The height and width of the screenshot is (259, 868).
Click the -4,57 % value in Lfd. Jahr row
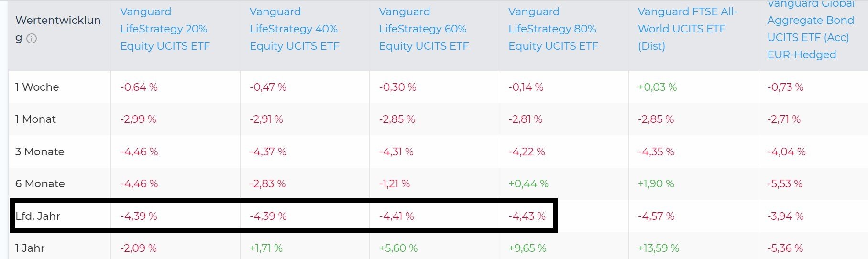click(x=656, y=216)
